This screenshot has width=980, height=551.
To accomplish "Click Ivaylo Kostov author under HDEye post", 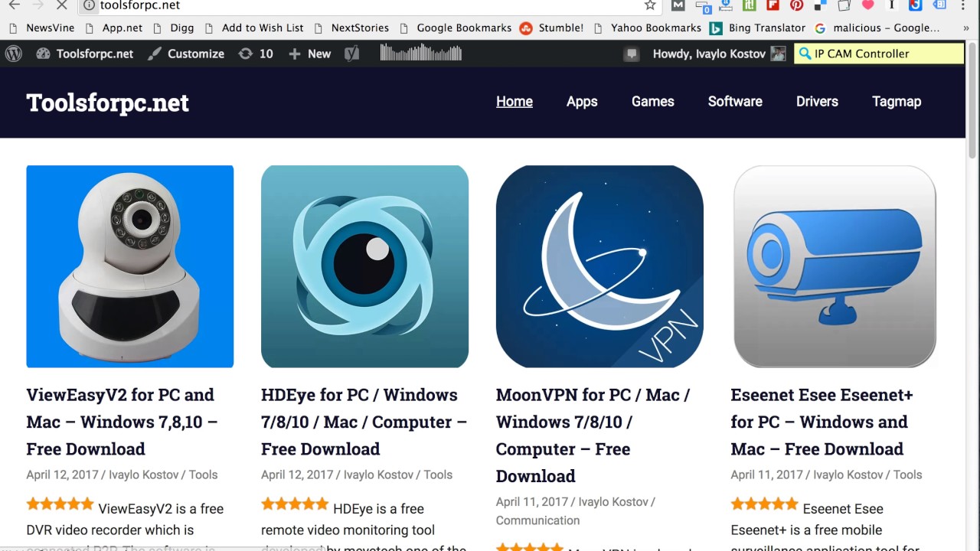I will click(378, 474).
